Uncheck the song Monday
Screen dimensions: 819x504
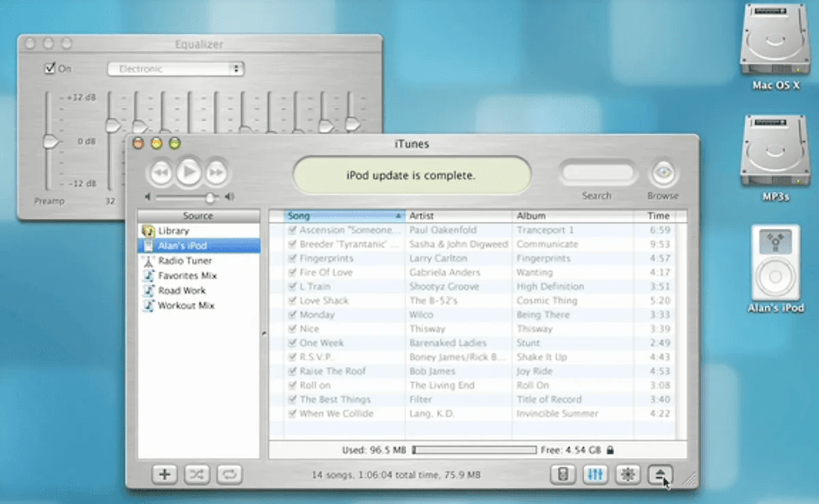coord(291,314)
